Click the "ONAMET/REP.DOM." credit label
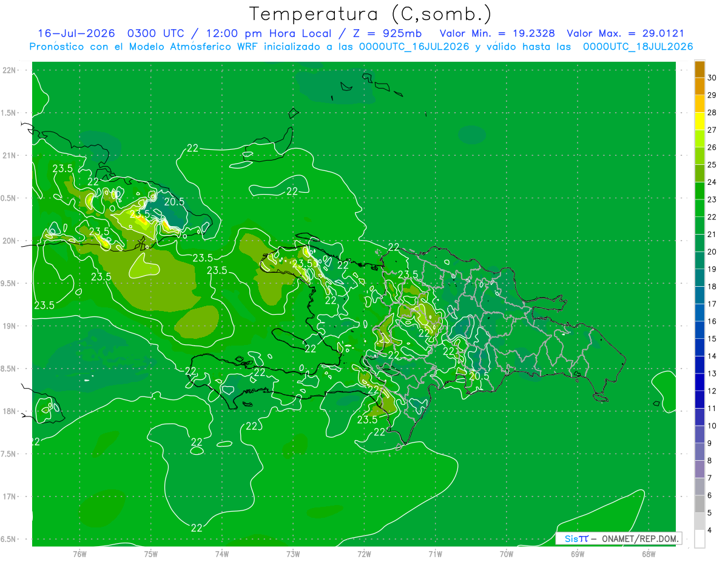The width and height of the screenshot is (728, 562). (x=640, y=538)
